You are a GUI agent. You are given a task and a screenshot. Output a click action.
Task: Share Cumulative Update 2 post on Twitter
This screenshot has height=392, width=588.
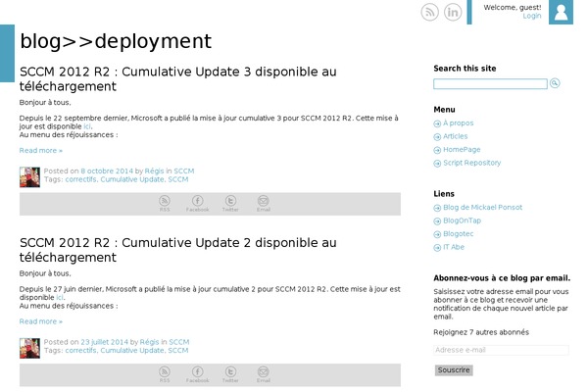pyautogui.click(x=230, y=374)
